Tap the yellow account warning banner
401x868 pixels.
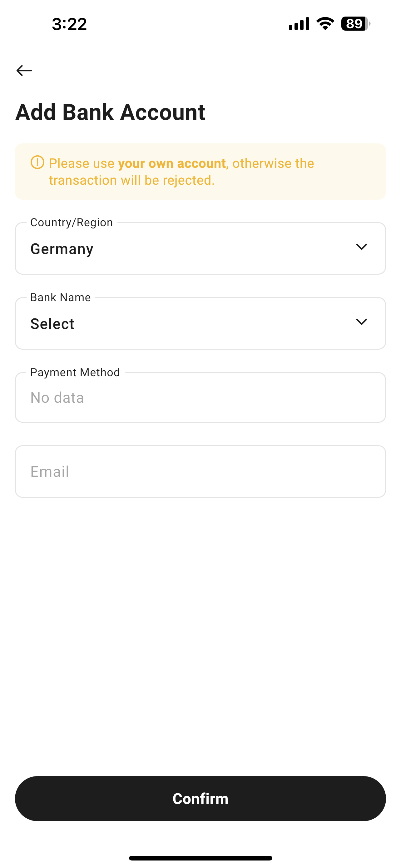tap(200, 172)
